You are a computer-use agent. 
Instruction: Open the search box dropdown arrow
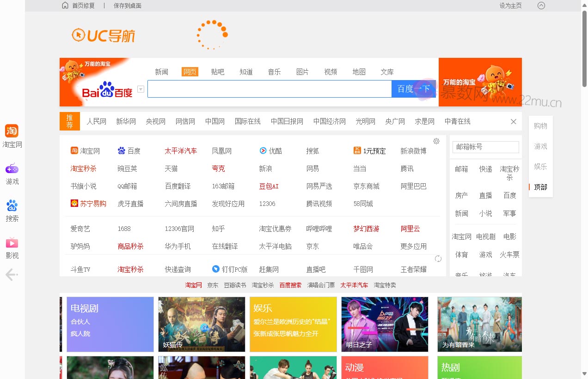140,89
